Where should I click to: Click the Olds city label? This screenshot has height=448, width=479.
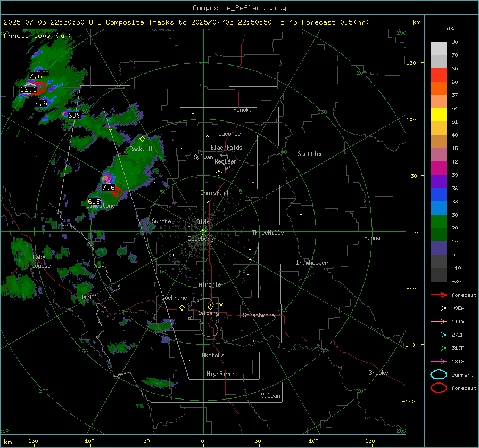[x=203, y=222]
